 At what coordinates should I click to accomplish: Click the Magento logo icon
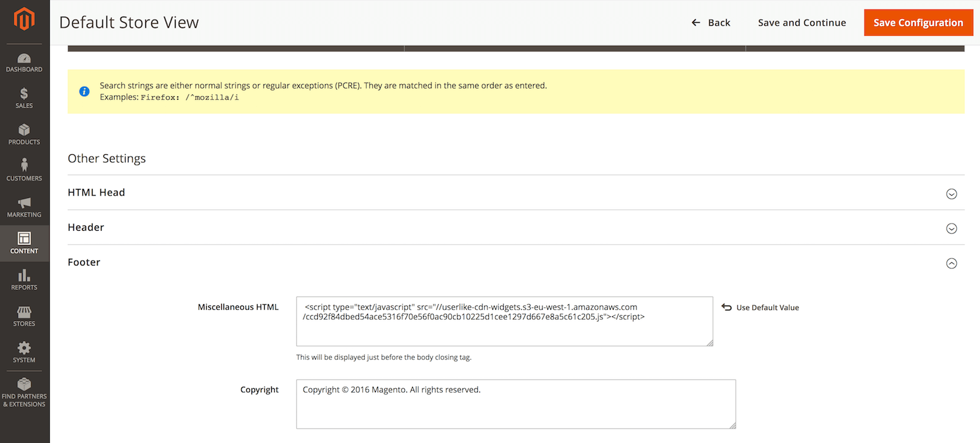pyautogui.click(x=24, y=19)
